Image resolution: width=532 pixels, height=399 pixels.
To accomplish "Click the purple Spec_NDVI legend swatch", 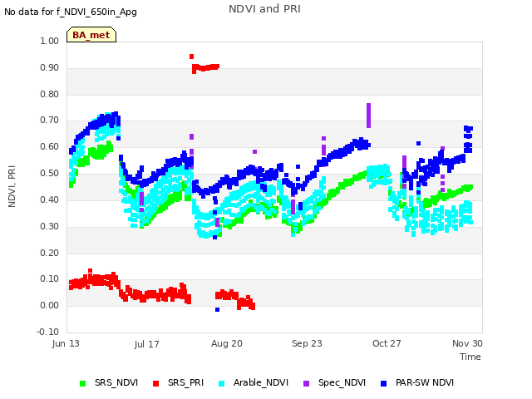I will click(x=307, y=383).
